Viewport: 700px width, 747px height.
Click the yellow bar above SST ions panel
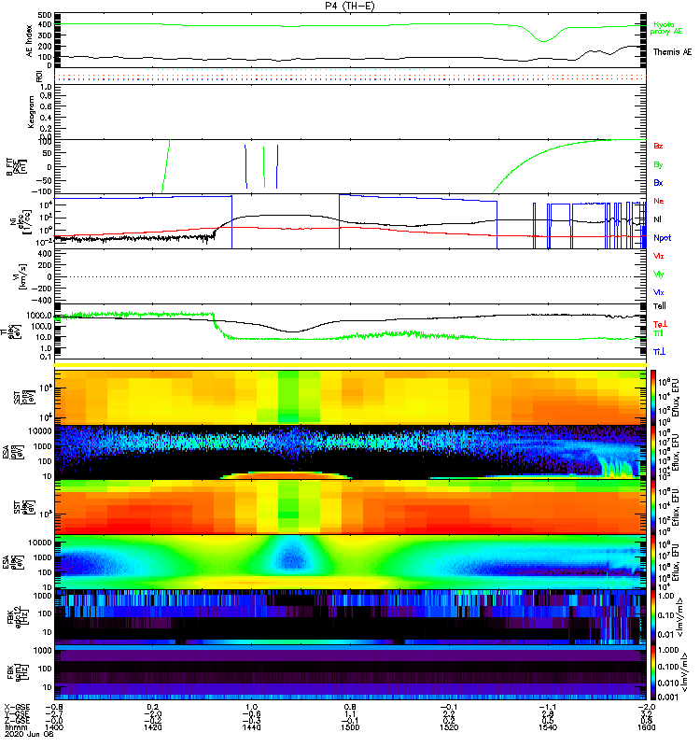pyautogui.click(x=350, y=365)
